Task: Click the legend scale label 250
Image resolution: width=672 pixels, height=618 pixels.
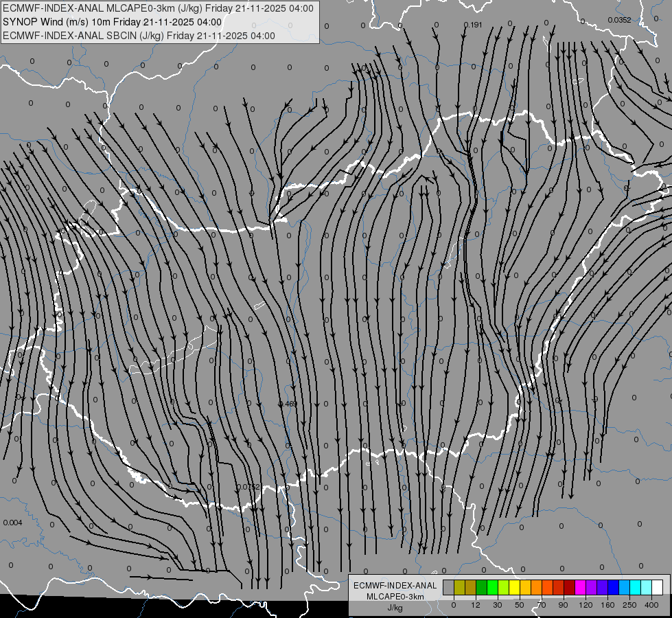Action: tap(629, 605)
